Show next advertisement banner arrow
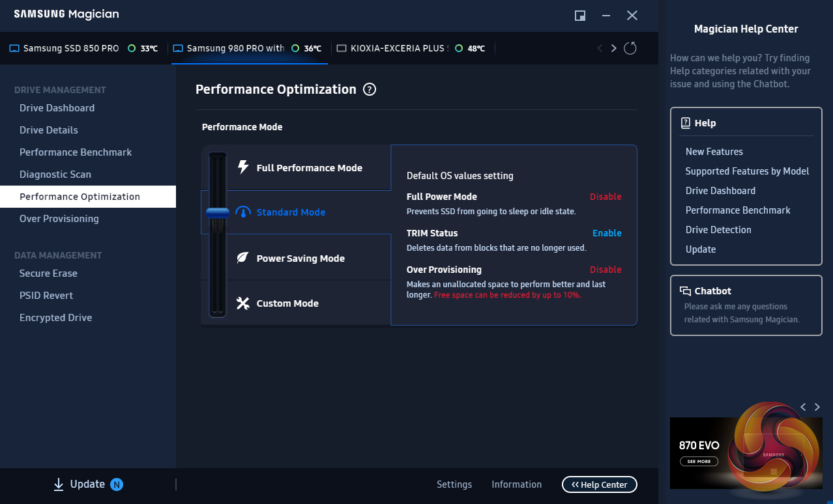The image size is (833, 504). 817,407
